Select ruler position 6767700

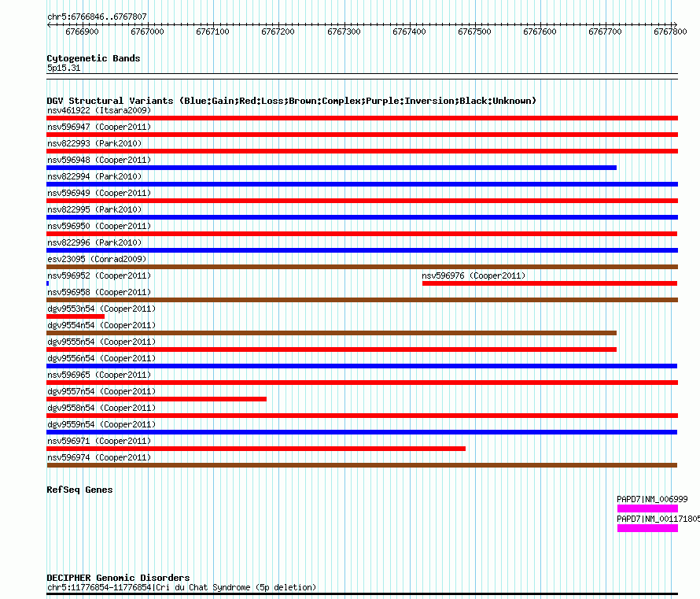click(605, 31)
